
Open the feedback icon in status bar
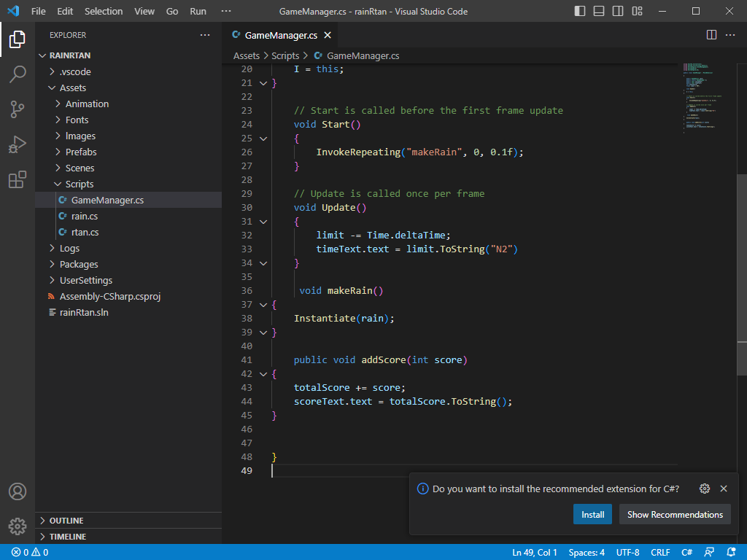point(709,553)
